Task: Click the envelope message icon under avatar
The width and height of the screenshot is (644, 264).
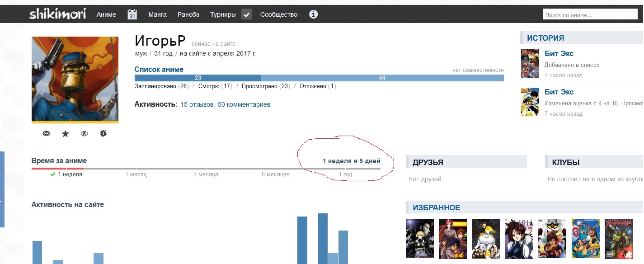Action: (46, 133)
